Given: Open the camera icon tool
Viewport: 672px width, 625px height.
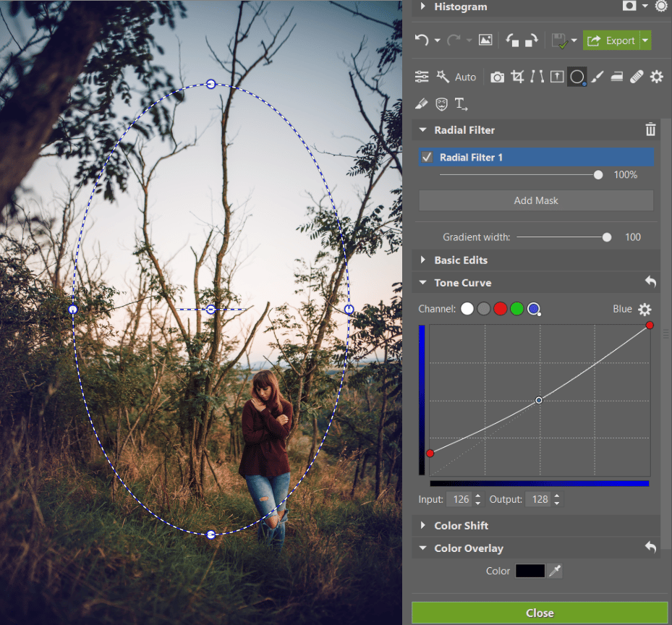Looking at the screenshot, I should (497, 77).
